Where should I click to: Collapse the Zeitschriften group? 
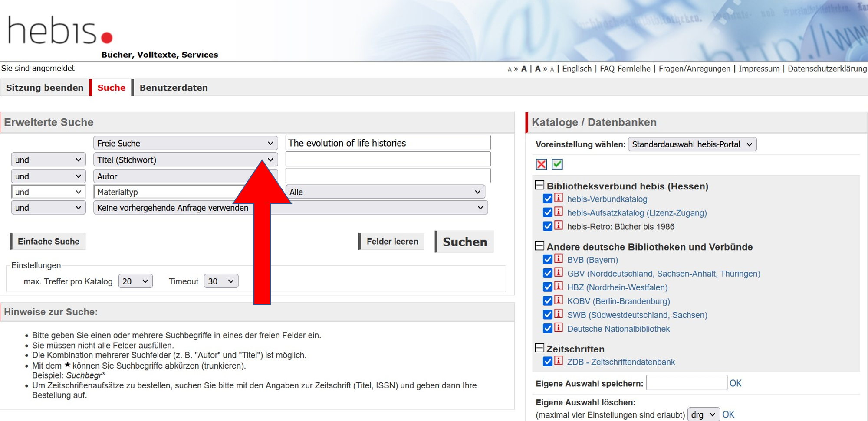coord(539,348)
